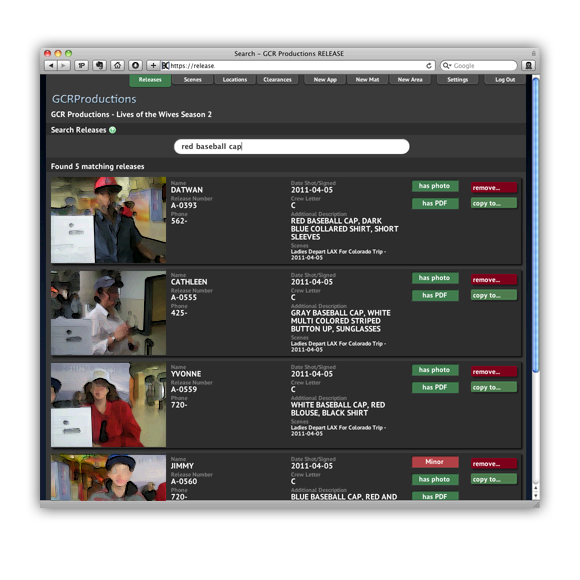580x580 pixels.
Task: Click the red baseball cap search box
Action: (291, 146)
